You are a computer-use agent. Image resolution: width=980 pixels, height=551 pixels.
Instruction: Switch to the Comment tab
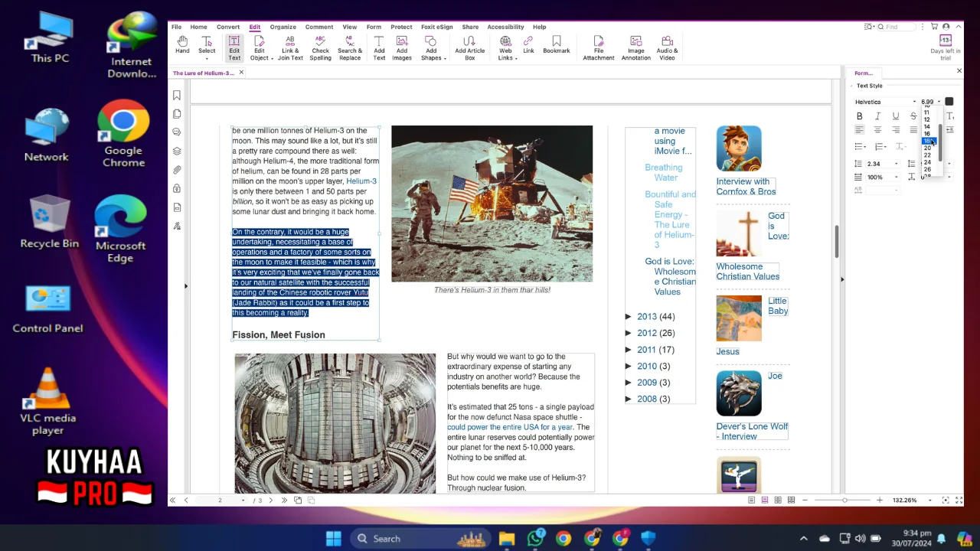click(x=319, y=27)
